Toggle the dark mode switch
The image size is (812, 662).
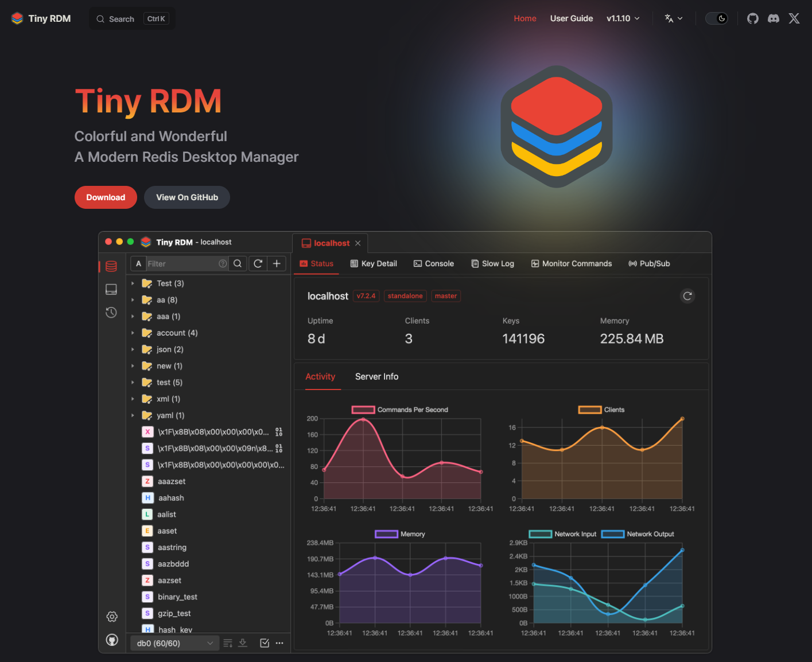tap(716, 18)
